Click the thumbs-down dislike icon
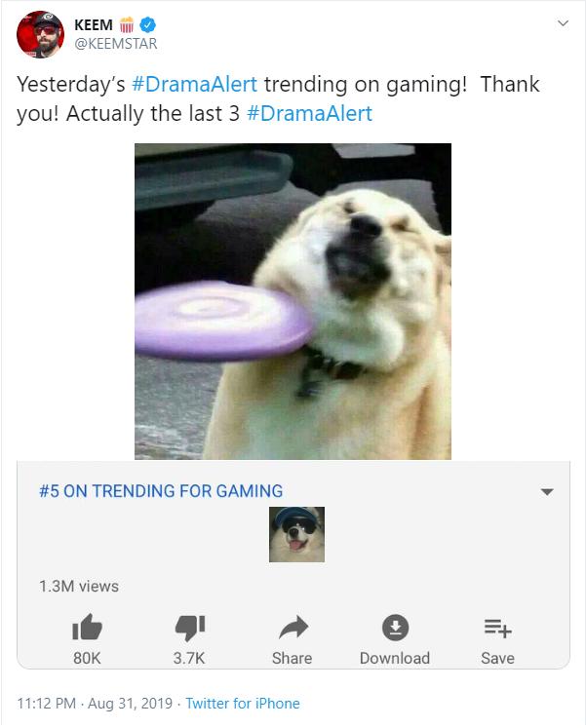Screen dimensions: 586x728 click(x=189, y=629)
